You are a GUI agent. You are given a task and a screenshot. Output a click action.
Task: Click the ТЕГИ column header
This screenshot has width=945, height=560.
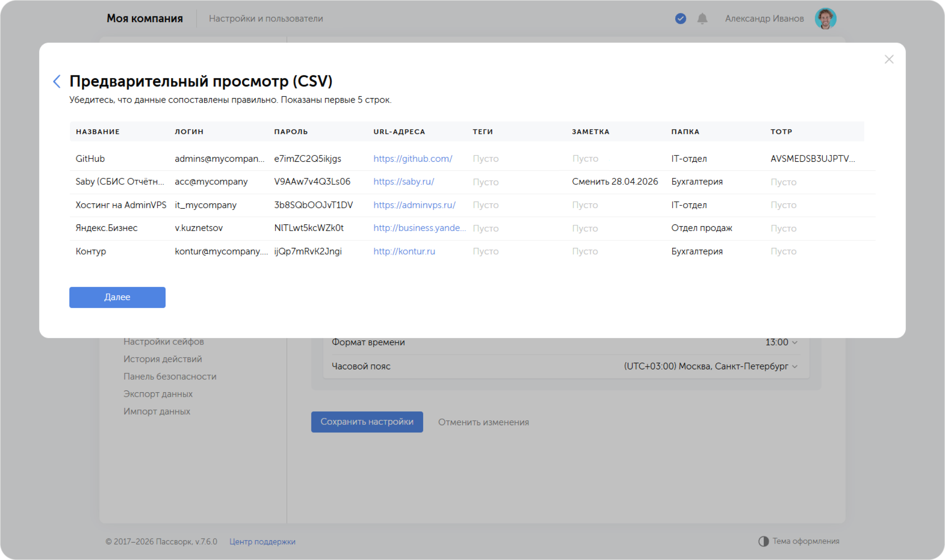(x=483, y=132)
